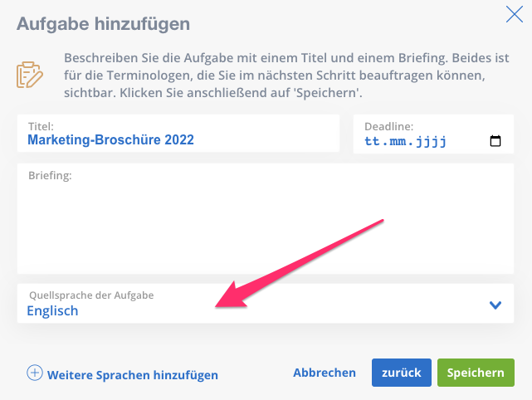Select the month part mm of Deadline

pos(398,141)
